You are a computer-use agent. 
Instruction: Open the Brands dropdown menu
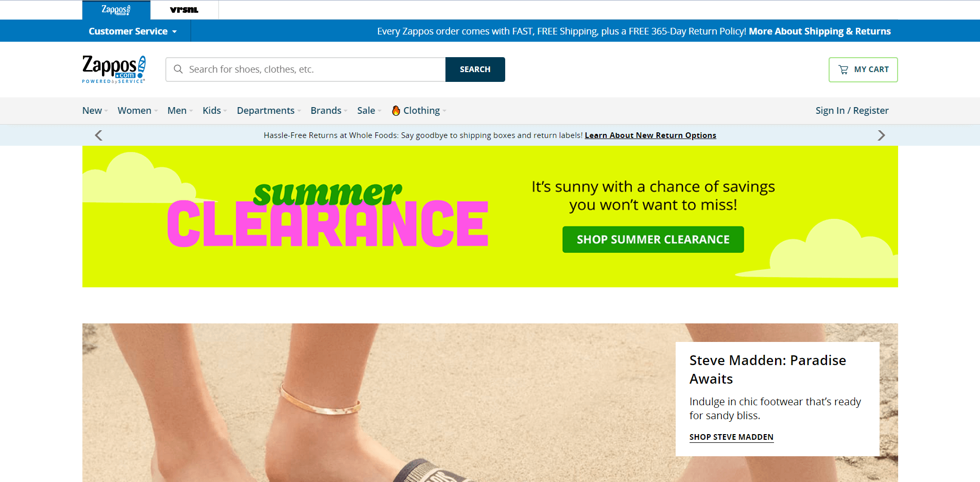(329, 111)
